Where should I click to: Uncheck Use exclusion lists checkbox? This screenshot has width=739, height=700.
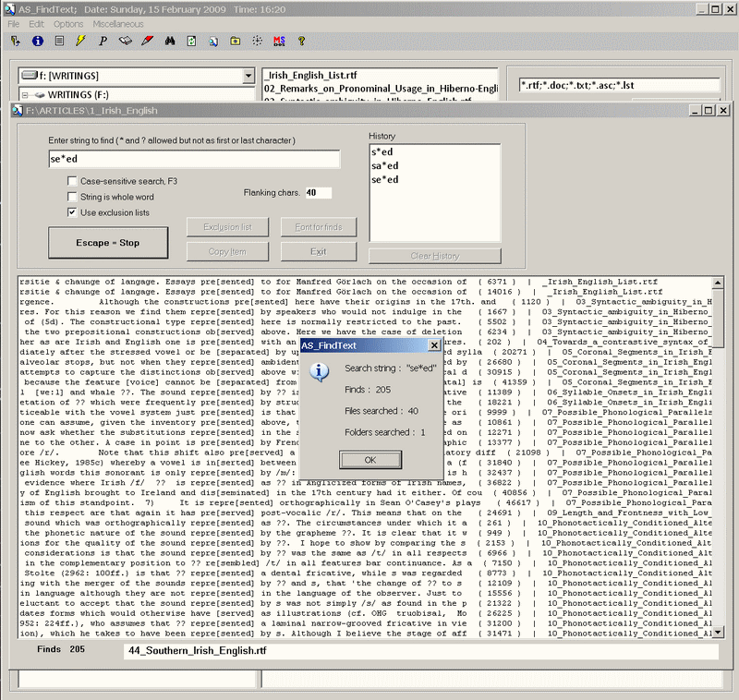[72, 212]
